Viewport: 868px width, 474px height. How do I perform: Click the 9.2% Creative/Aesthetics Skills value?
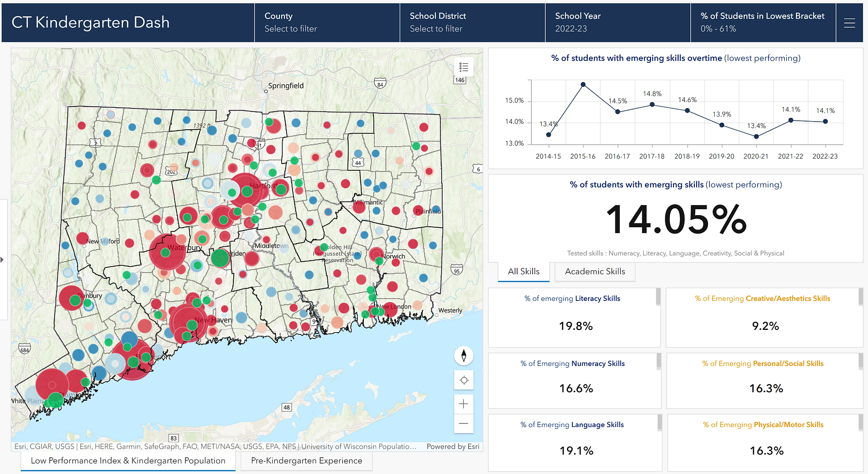point(765,326)
